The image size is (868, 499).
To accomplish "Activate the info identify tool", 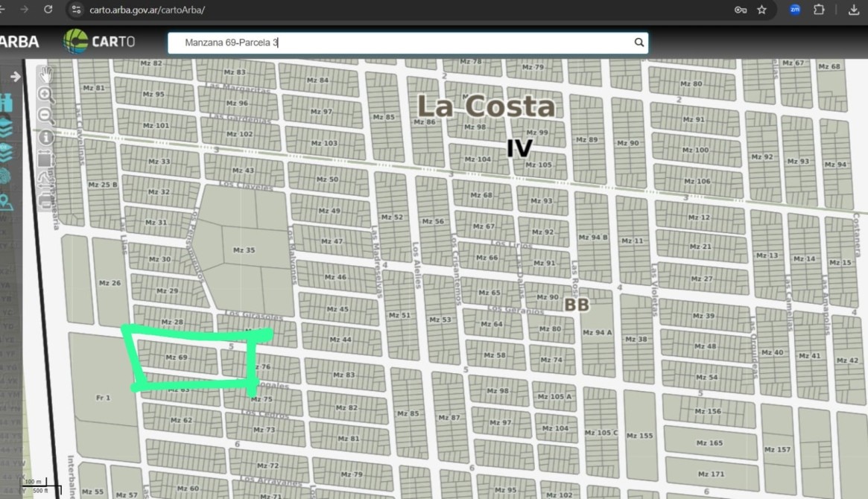I will (46, 138).
